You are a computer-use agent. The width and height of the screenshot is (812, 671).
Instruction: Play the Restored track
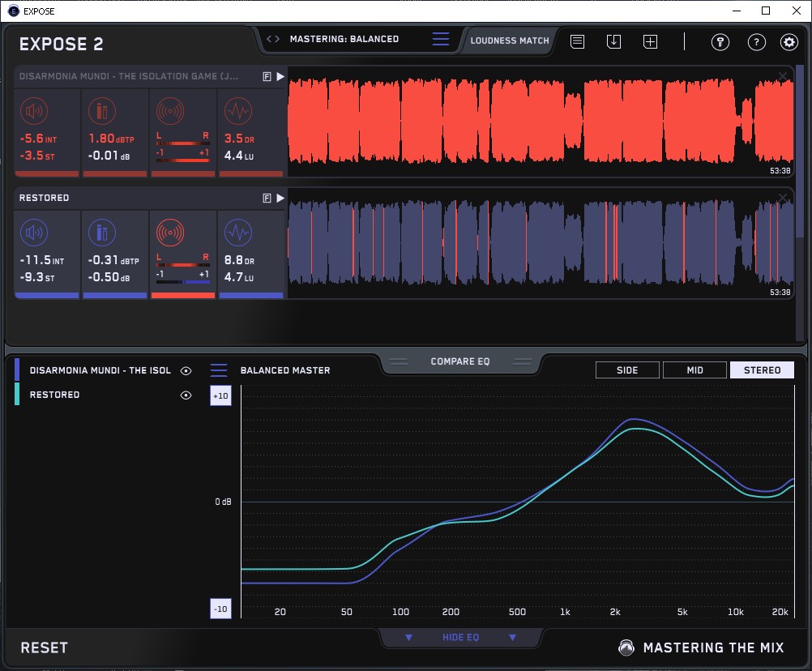tap(280, 198)
